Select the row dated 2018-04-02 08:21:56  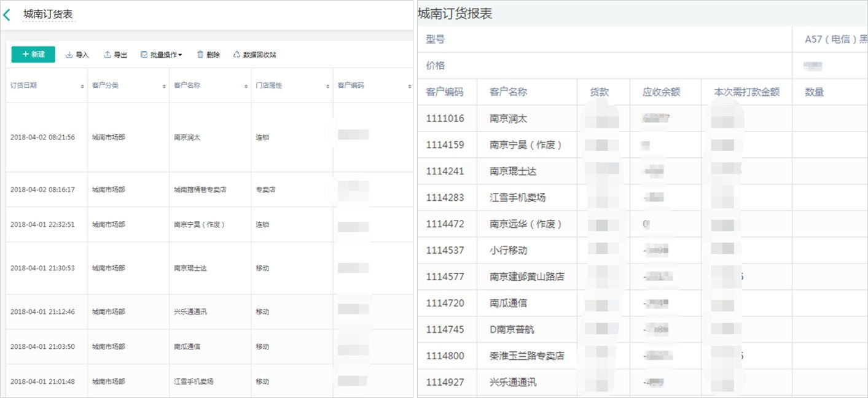pyautogui.click(x=209, y=138)
